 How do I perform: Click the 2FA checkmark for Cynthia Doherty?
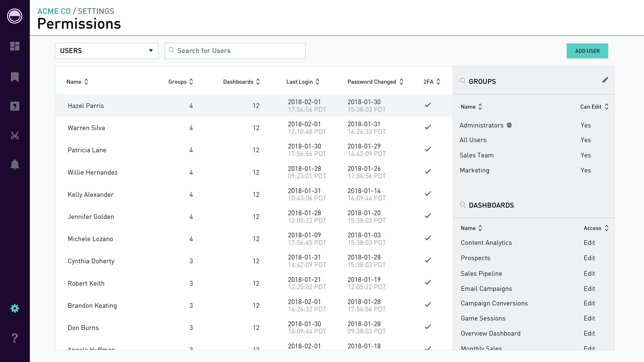click(x=428, y=260)
